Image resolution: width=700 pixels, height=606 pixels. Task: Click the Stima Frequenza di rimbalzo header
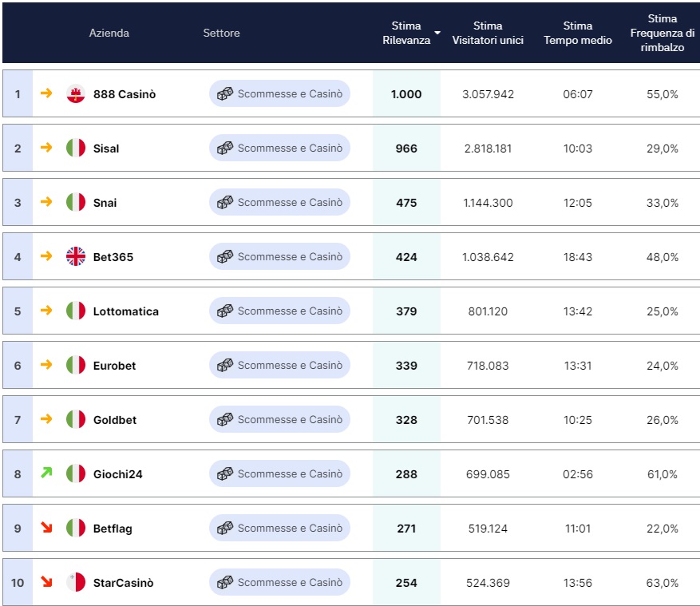coord(662,33)
